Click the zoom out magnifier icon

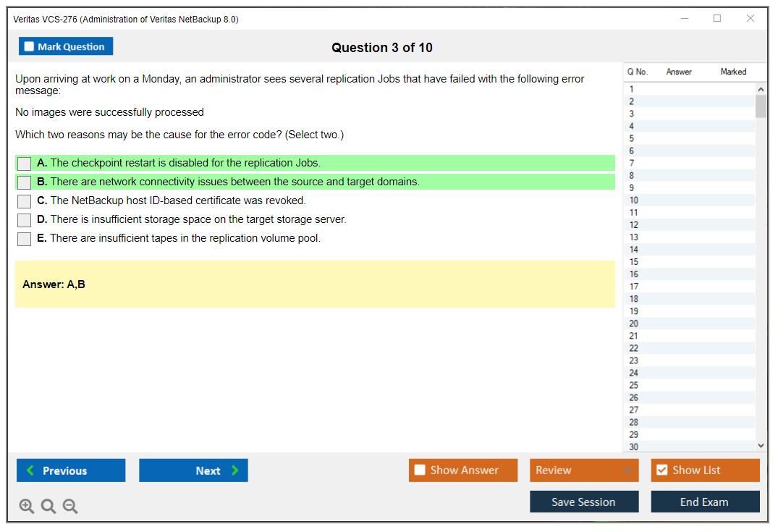tap(70, 507)
